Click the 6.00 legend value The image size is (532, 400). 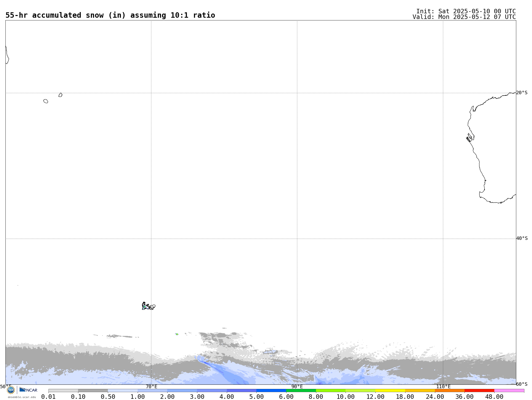click(x=286, y=397)
